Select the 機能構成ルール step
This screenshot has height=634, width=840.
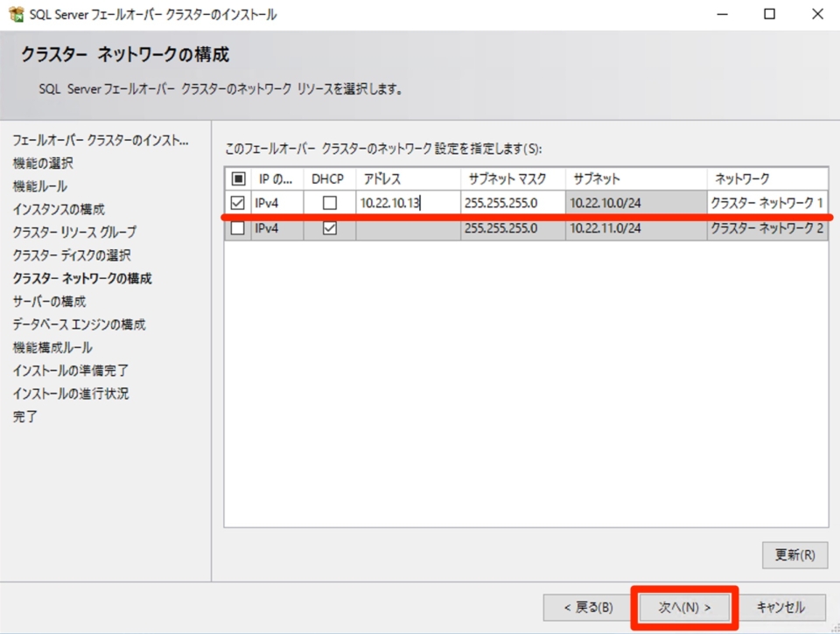click(52, 347)
